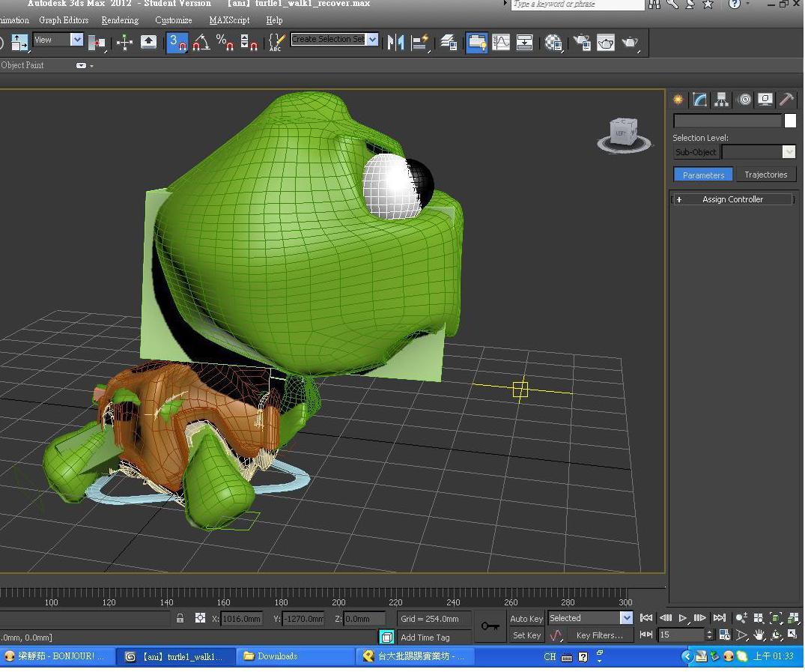This screenshot has height=672, width=805.
Task: Toggle Absolute/Offset transform type-in mode
Action: click(x=200, y=618)
